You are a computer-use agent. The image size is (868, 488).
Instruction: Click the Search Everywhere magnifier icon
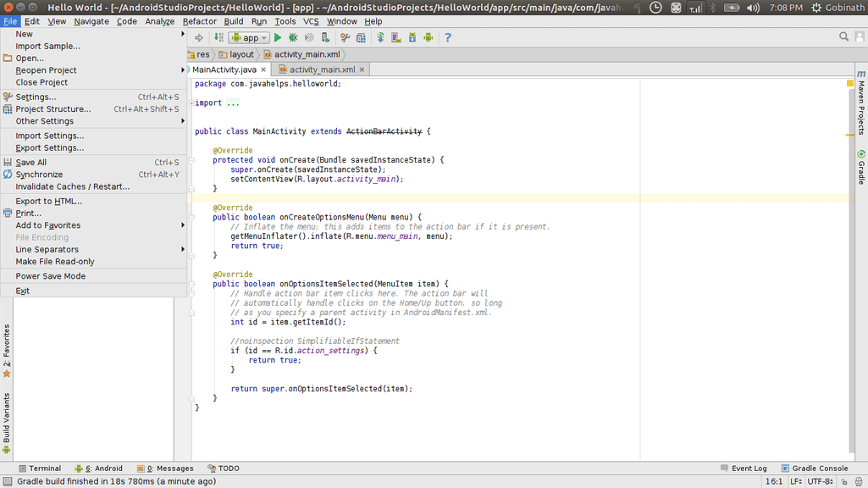tap(843, 36)
